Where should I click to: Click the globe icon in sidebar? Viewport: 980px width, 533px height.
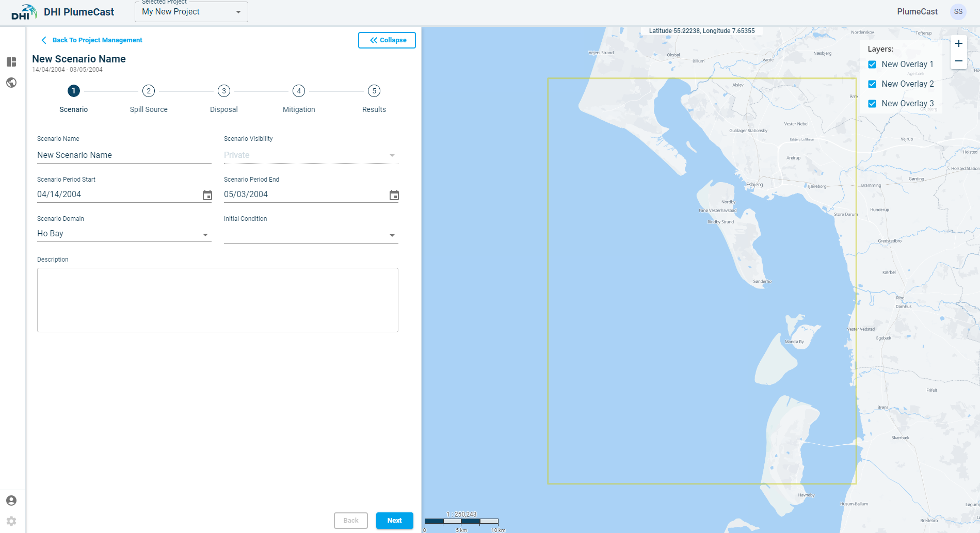[11, 83]
